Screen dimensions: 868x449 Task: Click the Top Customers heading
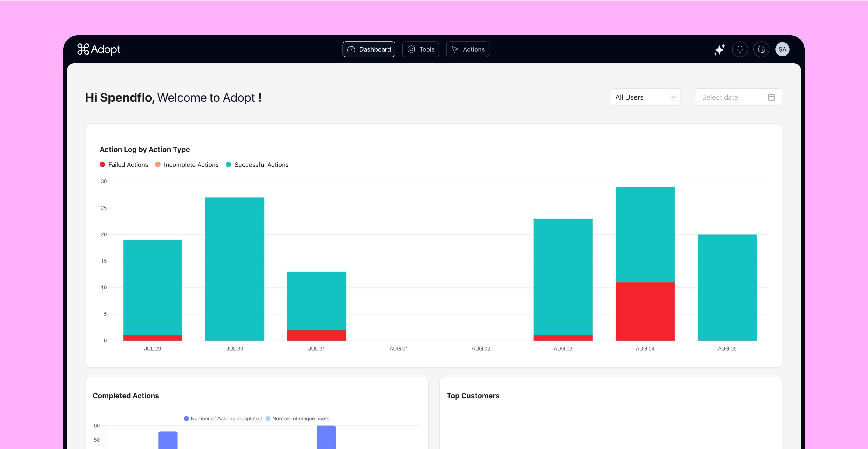coord(473,396)
